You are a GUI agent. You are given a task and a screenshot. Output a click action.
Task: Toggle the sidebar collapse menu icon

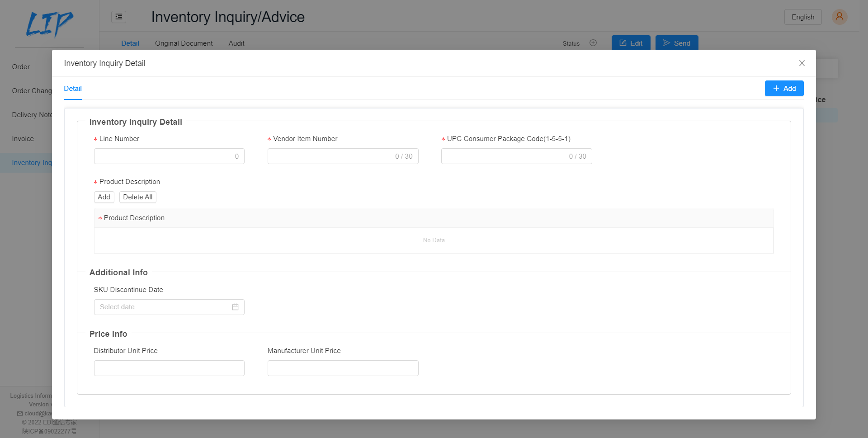[118, 17]
